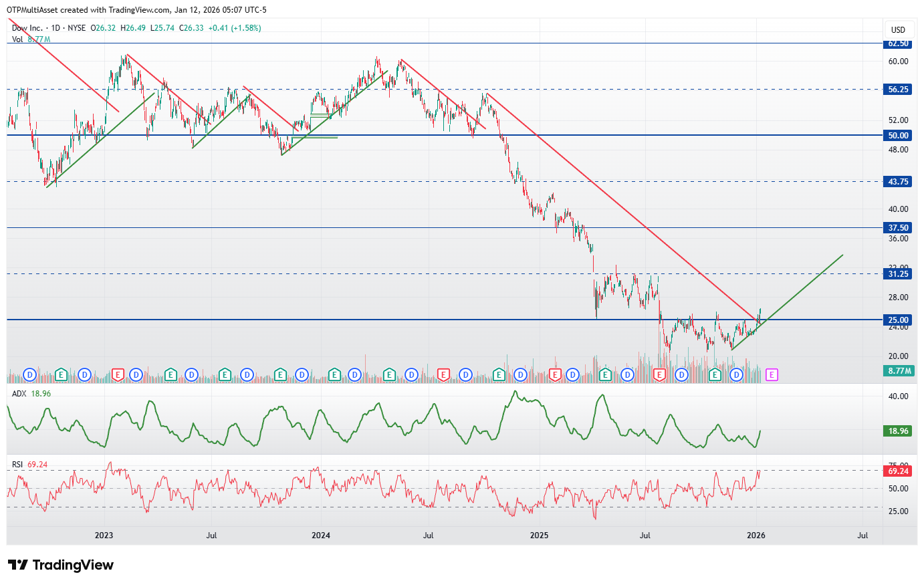Click the rightmost blue dividend D marker
The width and height of the screenshot is (924, 585).
736,375
